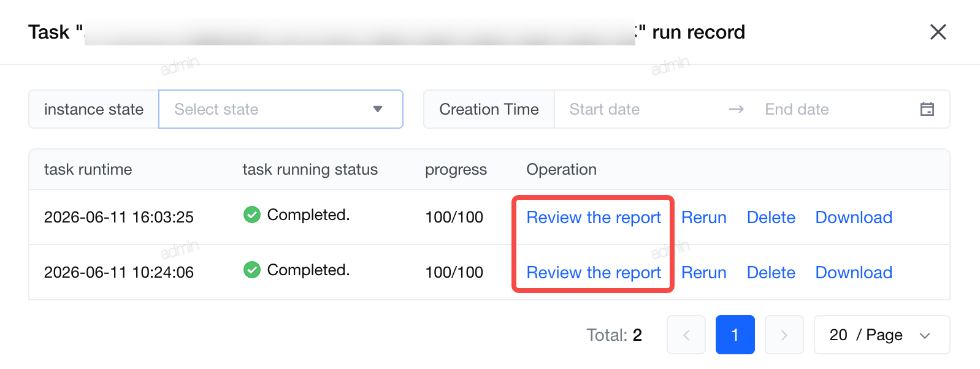Open the calendar icon in Creation Time
The width and height of the screenshot is (980, 369).
pos(927,109)
